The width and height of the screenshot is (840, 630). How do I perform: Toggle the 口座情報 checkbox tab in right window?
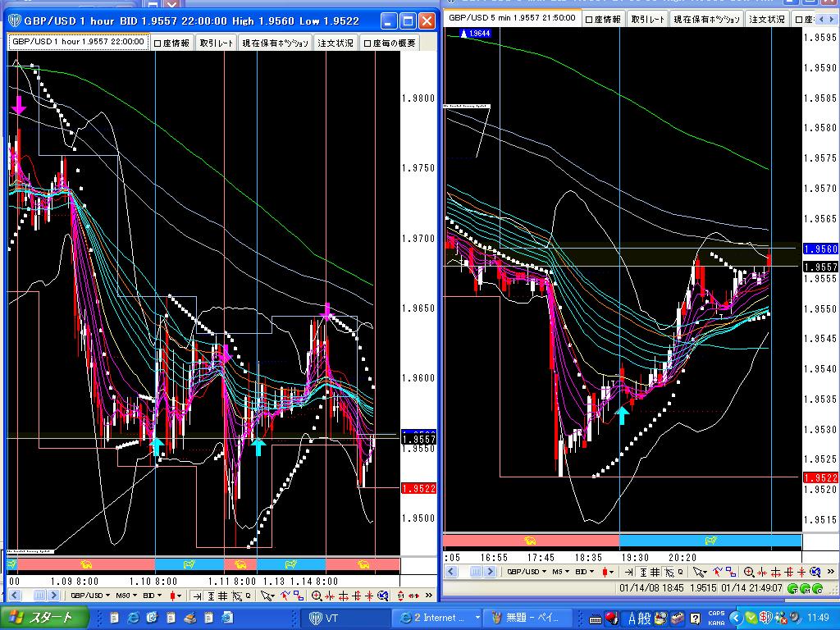click(x=603, y=20)
